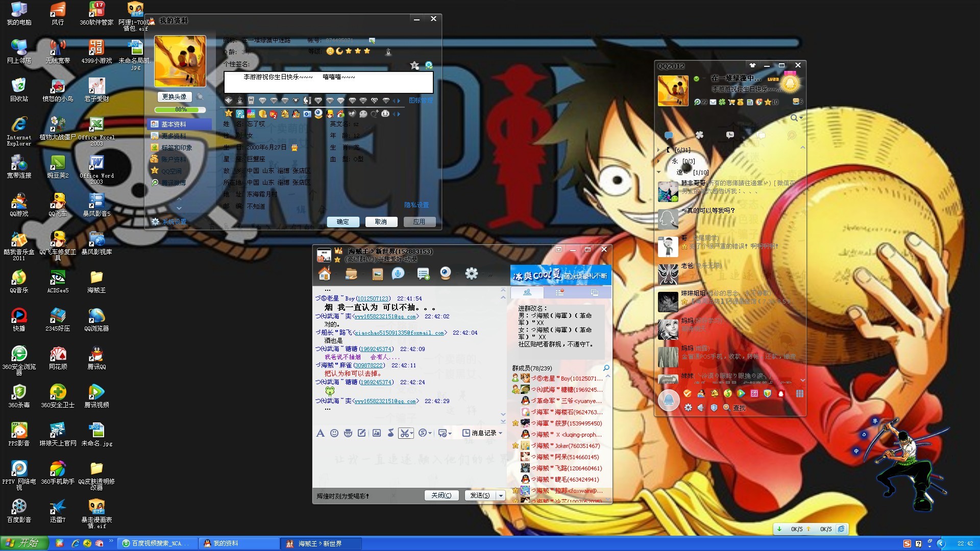Viewport: 980px width, 551px height.
Task: Toggle online status indicator next to nickname
Action: [x=696, y=79]
